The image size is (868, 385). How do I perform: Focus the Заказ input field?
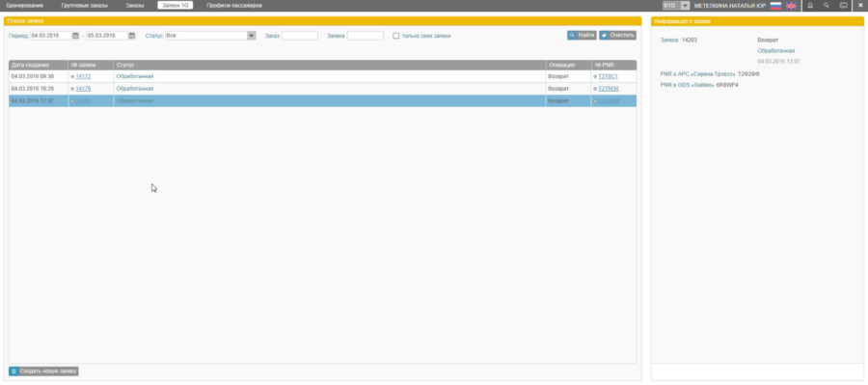point(300,36)
